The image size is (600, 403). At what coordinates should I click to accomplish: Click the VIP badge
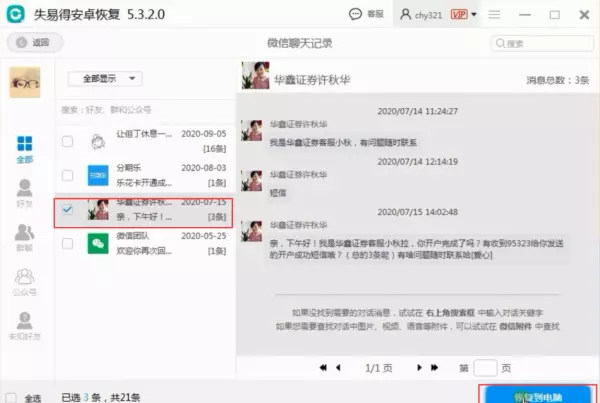click(459, 15)
